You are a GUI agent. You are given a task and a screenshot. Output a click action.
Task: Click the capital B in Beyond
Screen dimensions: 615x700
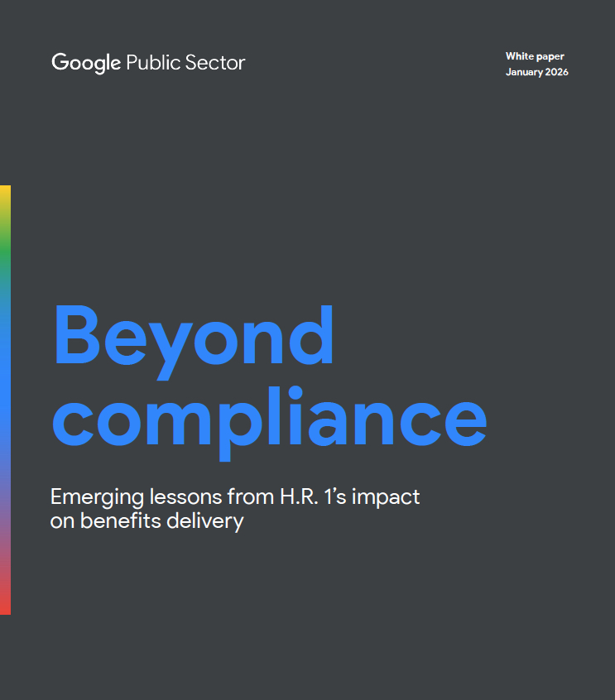click(x=79, y=339)
